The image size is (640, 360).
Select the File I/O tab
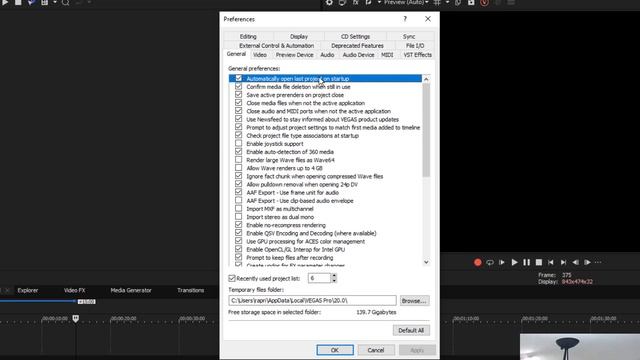(415, 46)
